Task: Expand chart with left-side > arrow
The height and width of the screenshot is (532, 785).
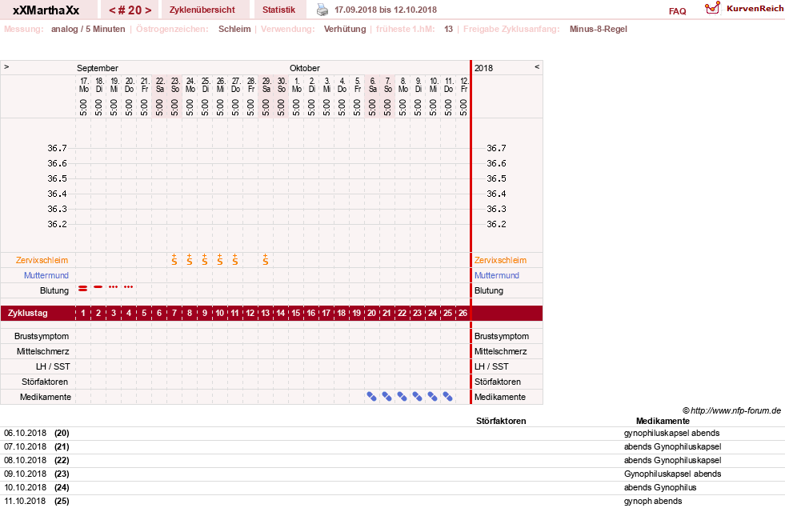Action: pyautogui.click(x=6, y=66)
